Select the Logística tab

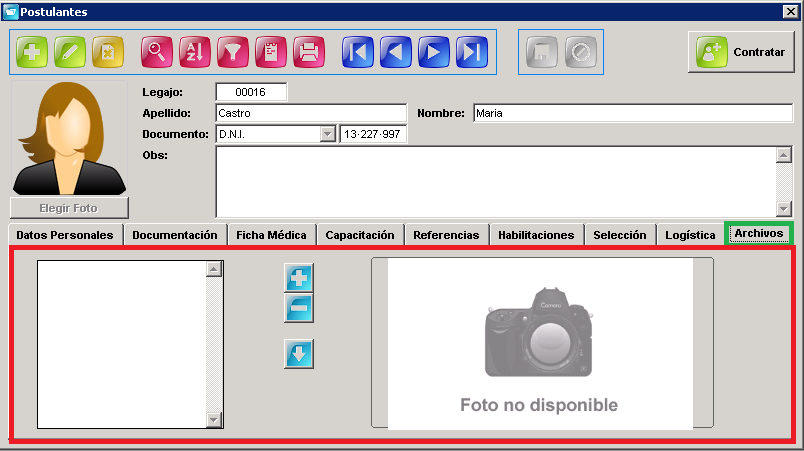[x=690, y=235]
